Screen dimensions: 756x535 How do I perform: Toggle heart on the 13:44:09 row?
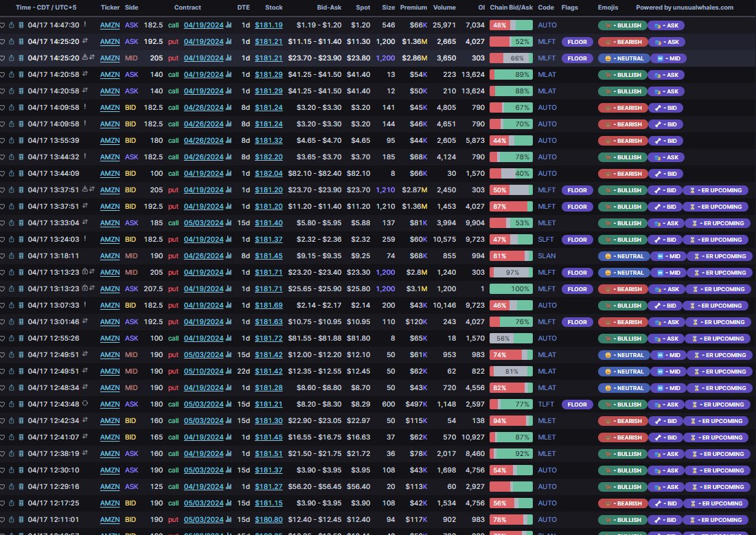click(3, 173)
